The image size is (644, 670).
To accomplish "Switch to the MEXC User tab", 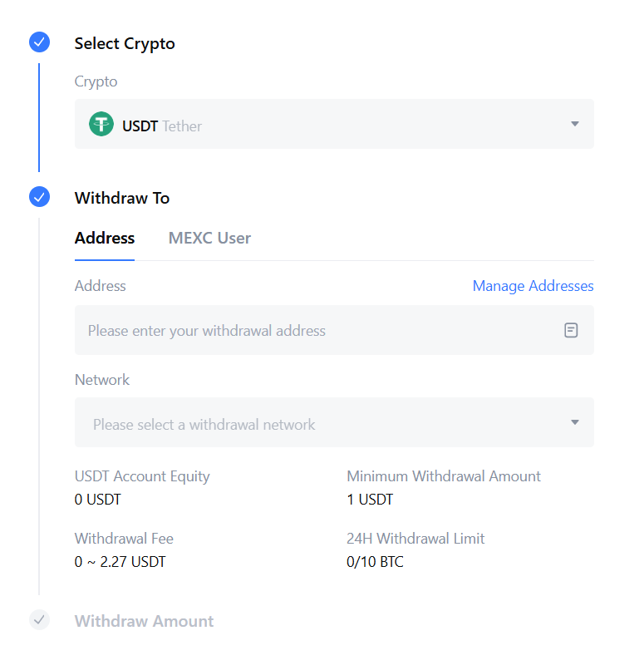I will pos(209,238).
